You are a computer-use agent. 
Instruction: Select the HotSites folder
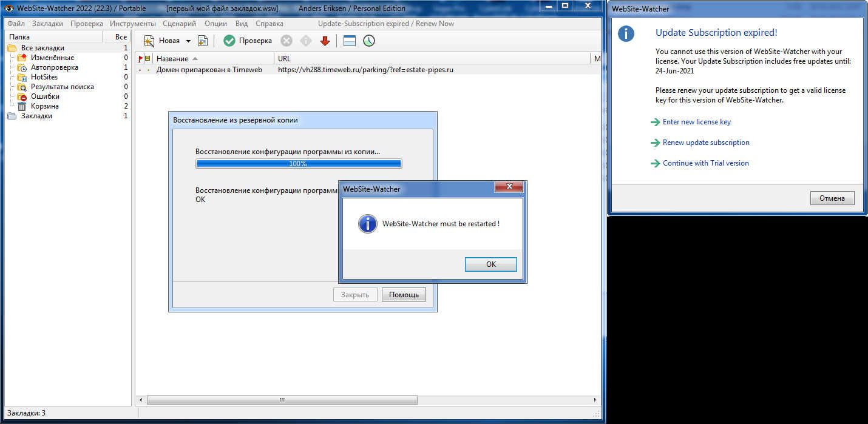[44, 77]
